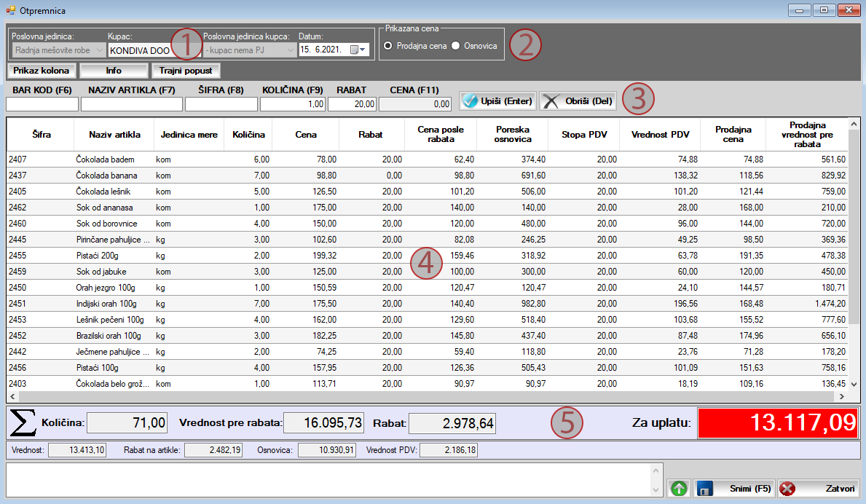Viewport: 866px width, 504px height.
Task: Select row Orah jezgro 100g
Action: point(428,287)
